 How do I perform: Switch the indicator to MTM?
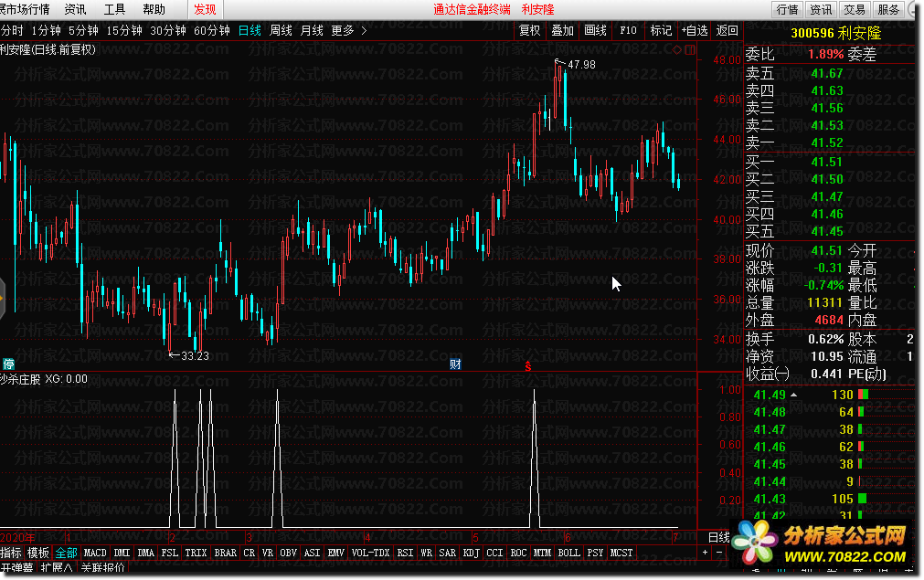click(542, 553)
